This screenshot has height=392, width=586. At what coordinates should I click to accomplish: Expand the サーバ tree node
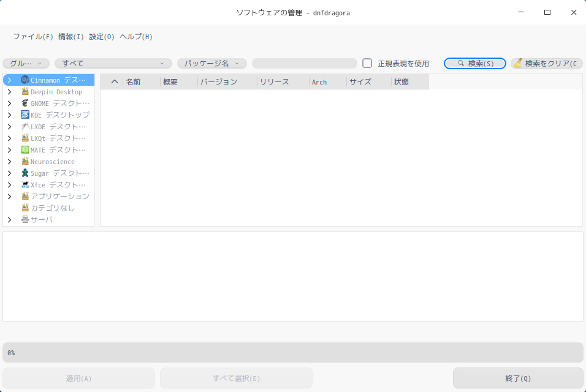10,219
